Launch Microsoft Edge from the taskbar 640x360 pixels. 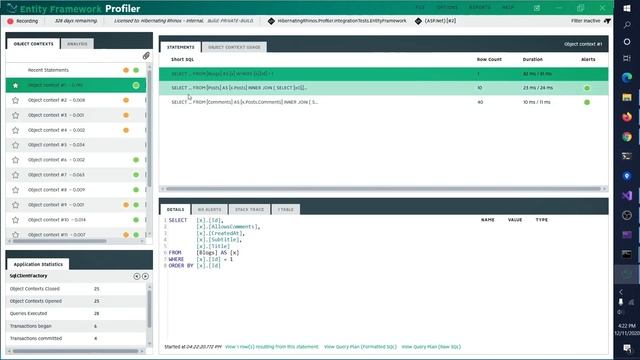[627, 78]
